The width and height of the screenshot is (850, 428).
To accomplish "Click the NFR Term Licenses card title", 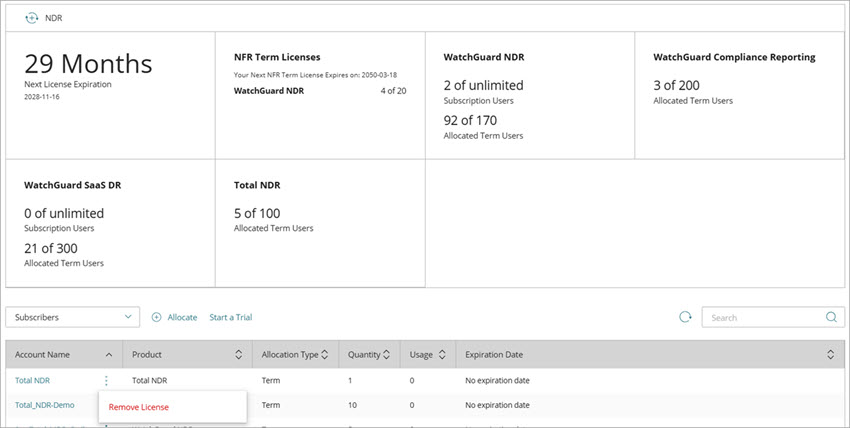I will (x=277, y=57).
